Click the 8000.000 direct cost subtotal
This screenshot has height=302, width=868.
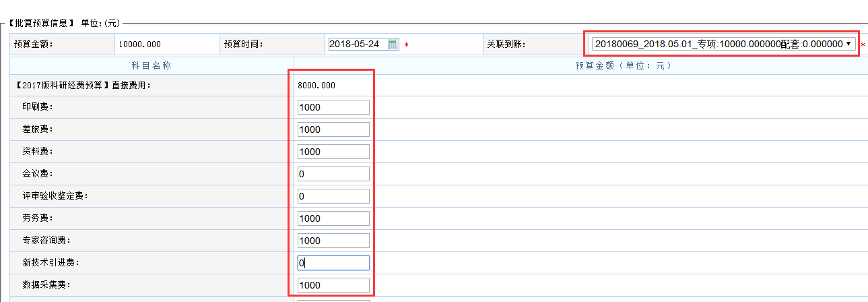pyautogui.click(x=316, y=86)
